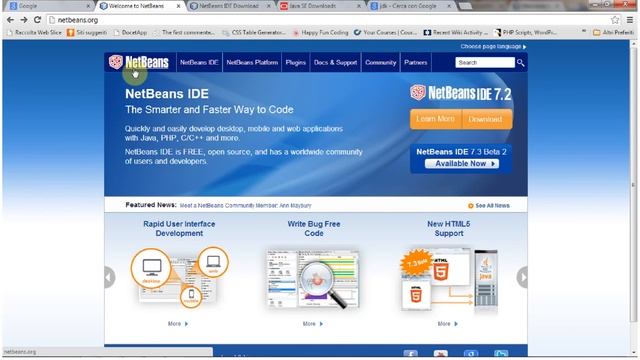Click the Learn More button
This screenshot has height=360, width=640.
[436, 119]
